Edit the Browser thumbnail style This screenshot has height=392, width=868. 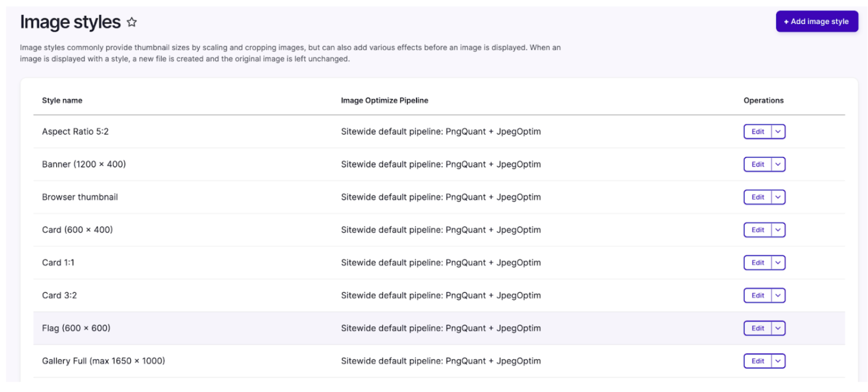757,197
